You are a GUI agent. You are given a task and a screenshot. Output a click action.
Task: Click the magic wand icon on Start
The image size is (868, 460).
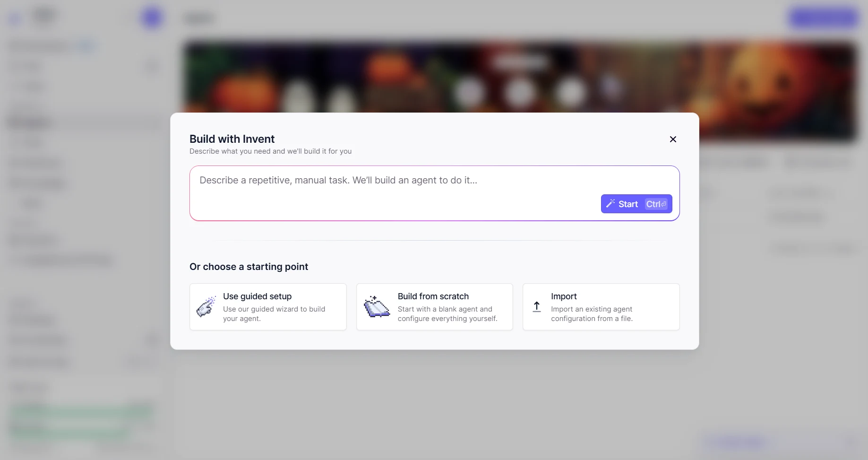[610, 204]
